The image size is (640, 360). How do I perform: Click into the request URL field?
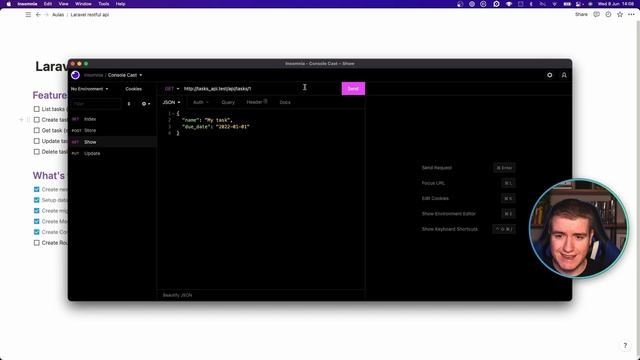coord(261,89)
